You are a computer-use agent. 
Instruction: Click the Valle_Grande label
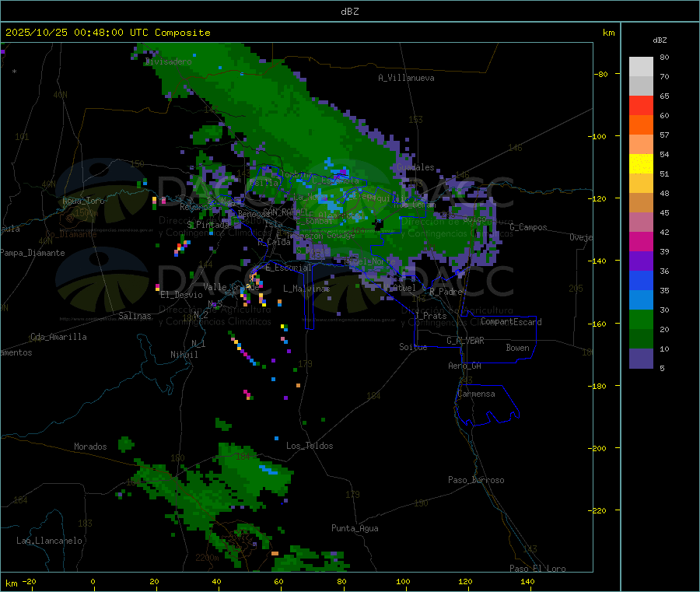point(231,286)
